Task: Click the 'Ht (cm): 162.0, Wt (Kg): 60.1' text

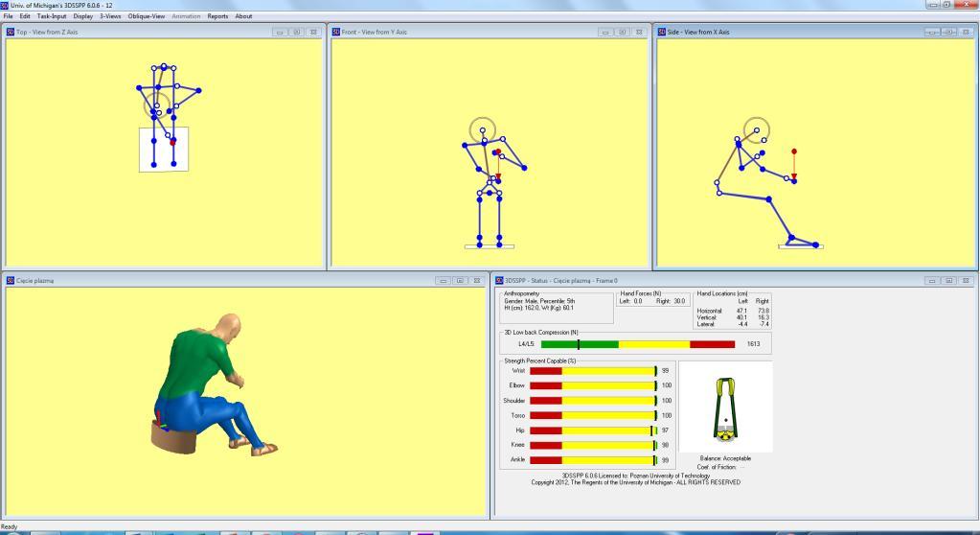Action: (538, 308)
